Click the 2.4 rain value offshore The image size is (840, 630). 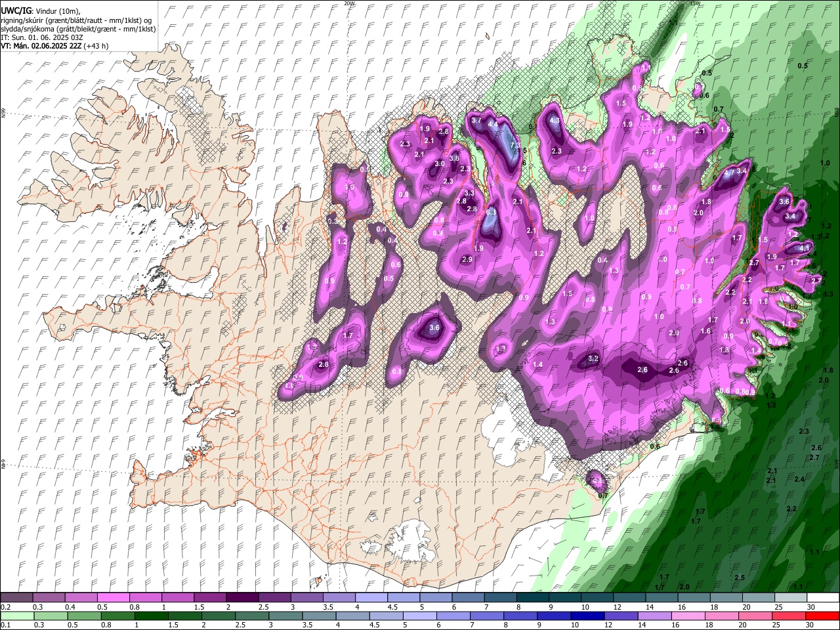coord(799,480)
